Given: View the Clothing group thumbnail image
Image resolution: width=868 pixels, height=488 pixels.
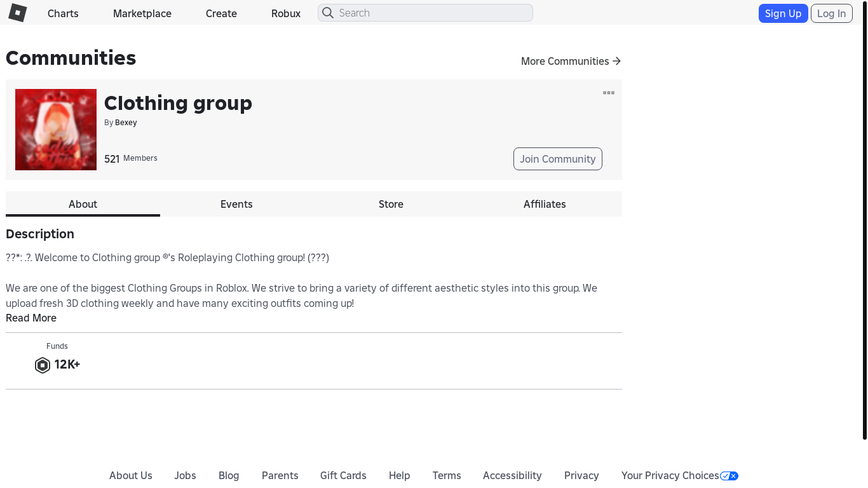Looking at the screenshot, I should coord(56,130).
